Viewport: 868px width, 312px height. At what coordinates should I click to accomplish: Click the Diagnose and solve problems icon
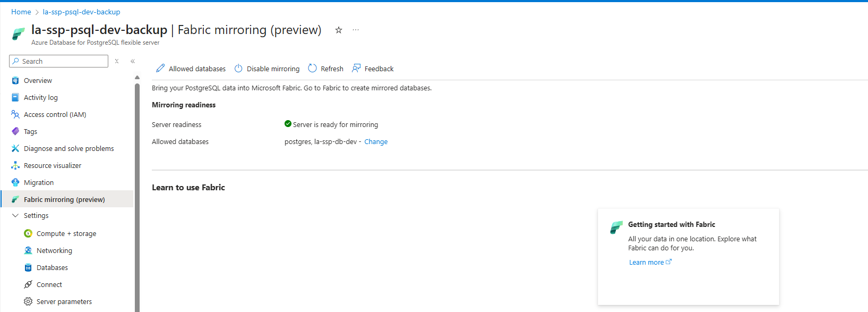click(15, 149)
